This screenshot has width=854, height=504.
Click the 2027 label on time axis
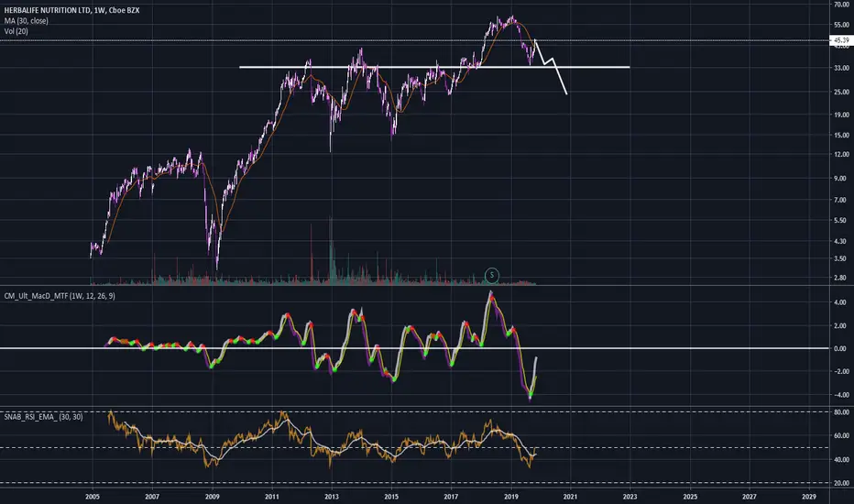tap(750, 497)
